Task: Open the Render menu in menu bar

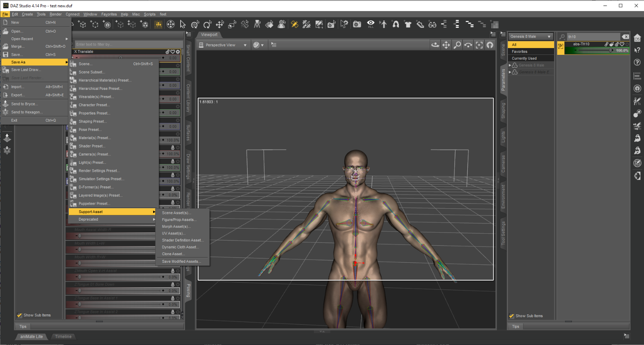Action: click(x=56, y=14)
